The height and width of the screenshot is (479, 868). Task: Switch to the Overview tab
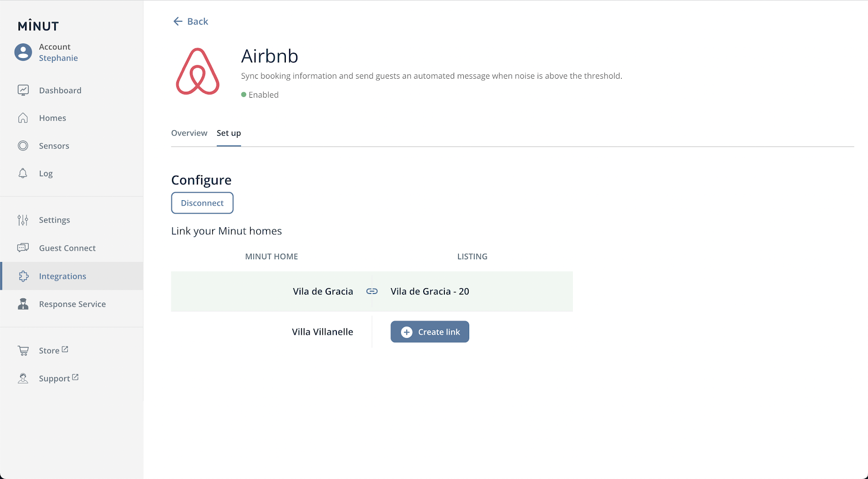[x=189, y=133]
